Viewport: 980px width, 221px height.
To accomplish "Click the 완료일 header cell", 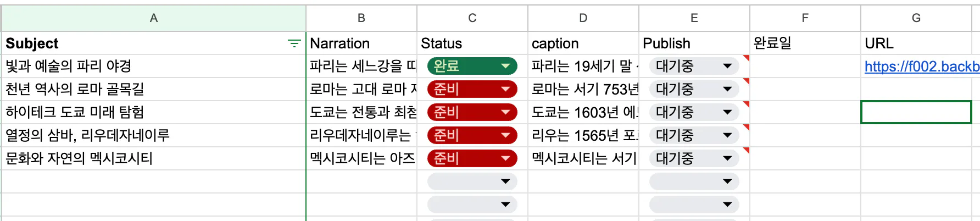I will 805,43.
